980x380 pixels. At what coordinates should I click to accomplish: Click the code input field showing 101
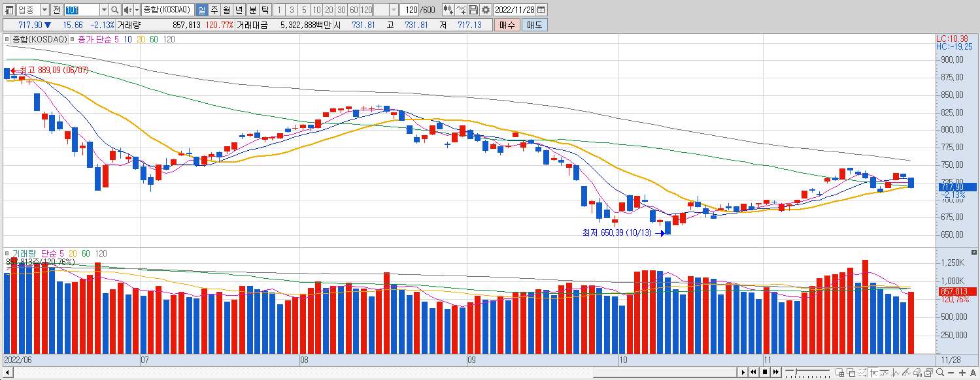pos(82,10)
